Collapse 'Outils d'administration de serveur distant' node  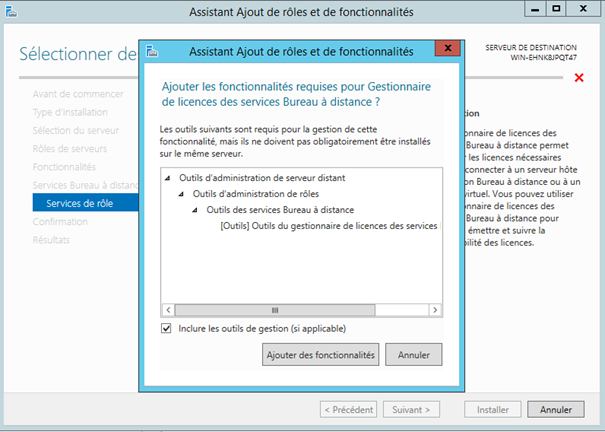(167, 178)
